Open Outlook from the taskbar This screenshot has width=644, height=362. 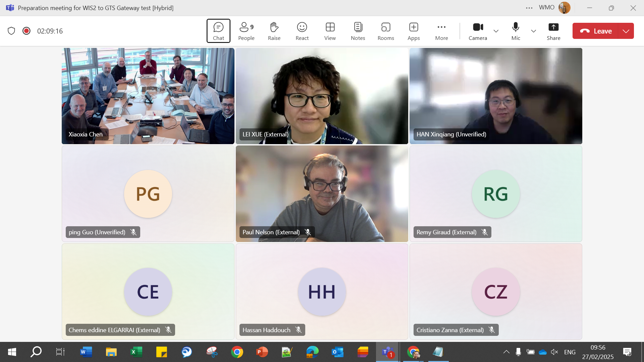click(337, 352)
